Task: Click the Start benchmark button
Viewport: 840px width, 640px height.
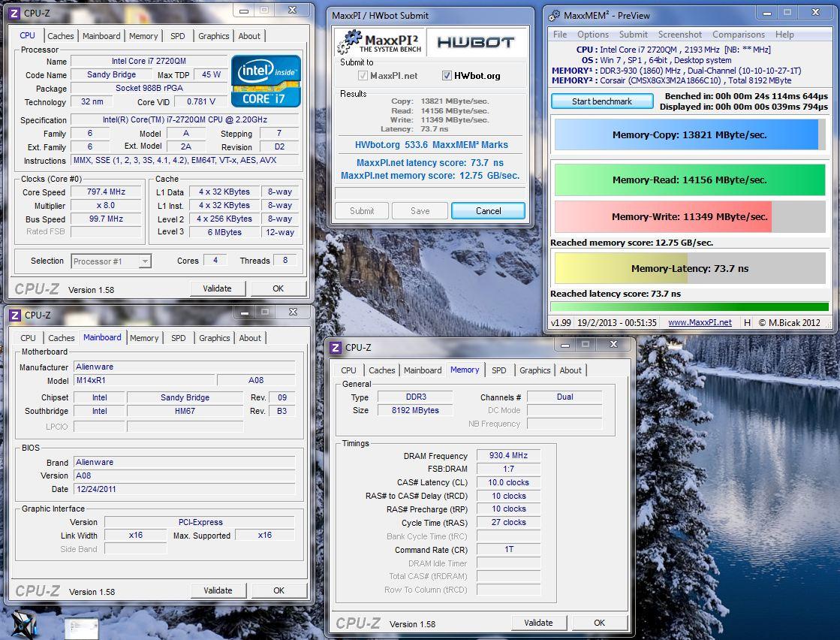Action: [x=601, y=101]
